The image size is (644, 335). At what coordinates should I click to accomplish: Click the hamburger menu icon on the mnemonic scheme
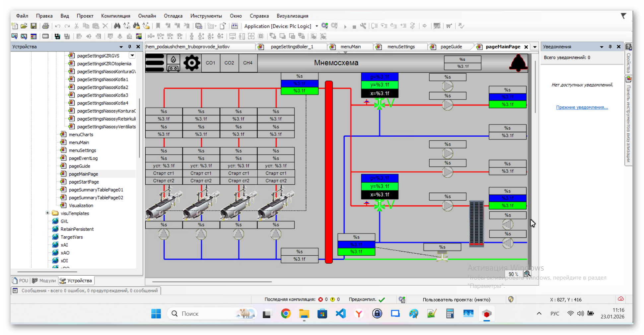click(155, 63)
